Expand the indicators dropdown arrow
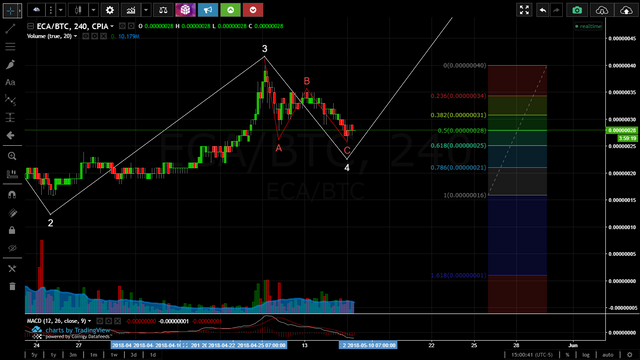The height and width of the screenshot is (360, 640). [146, 10]
